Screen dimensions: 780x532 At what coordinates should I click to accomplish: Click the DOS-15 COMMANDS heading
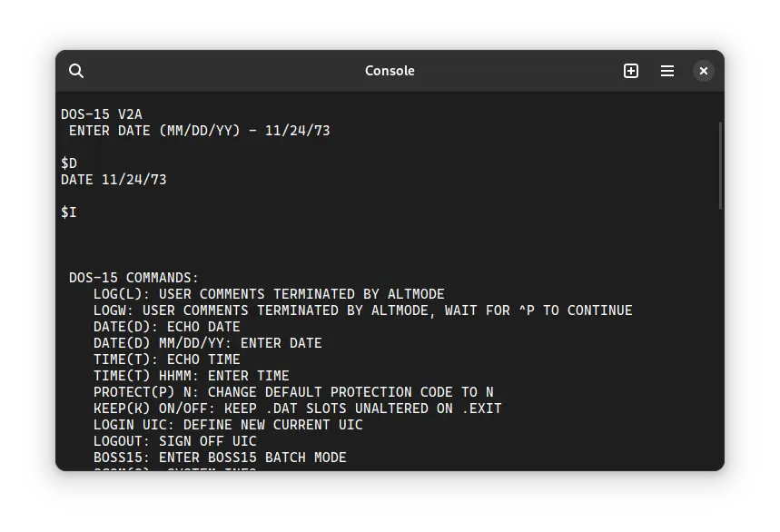point(133,278)
